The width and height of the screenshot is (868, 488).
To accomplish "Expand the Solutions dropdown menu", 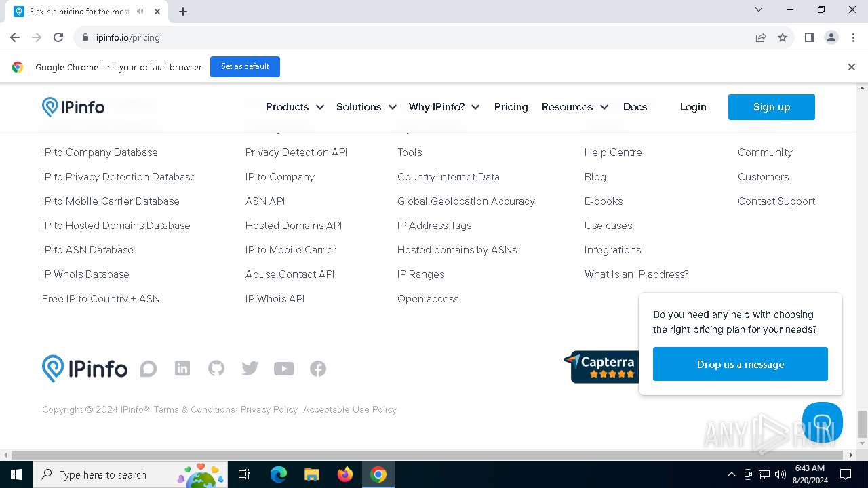I will click(x=367, y=107).
